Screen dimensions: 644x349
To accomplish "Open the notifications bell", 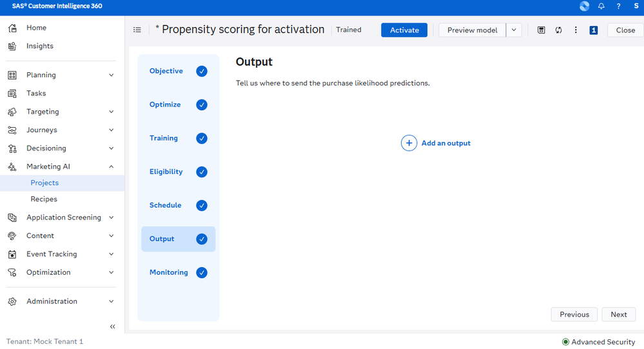I will (601, 6).
